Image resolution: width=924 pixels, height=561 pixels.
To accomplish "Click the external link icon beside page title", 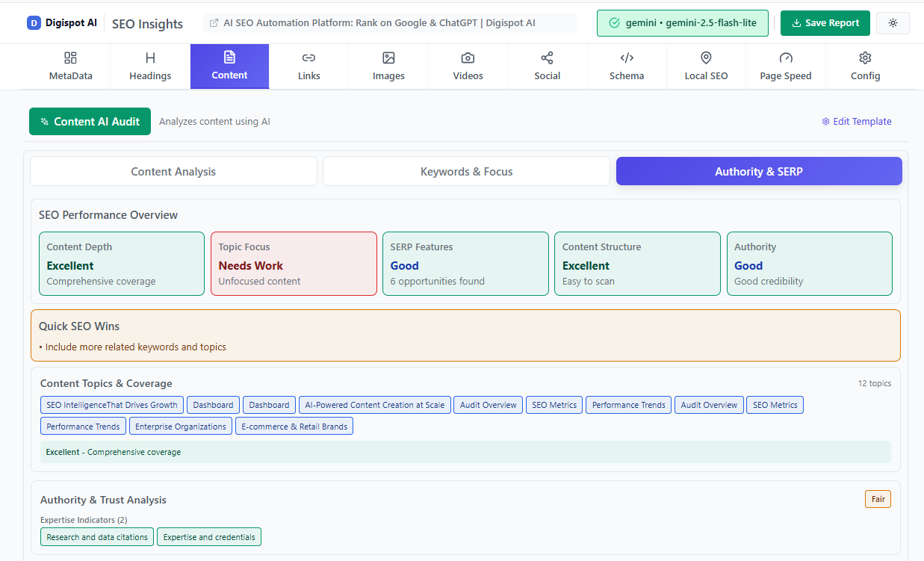I will [214, 23].
